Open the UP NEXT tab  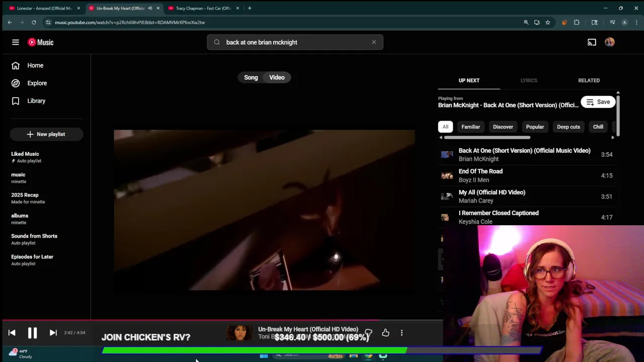click(x=469, y=80)
